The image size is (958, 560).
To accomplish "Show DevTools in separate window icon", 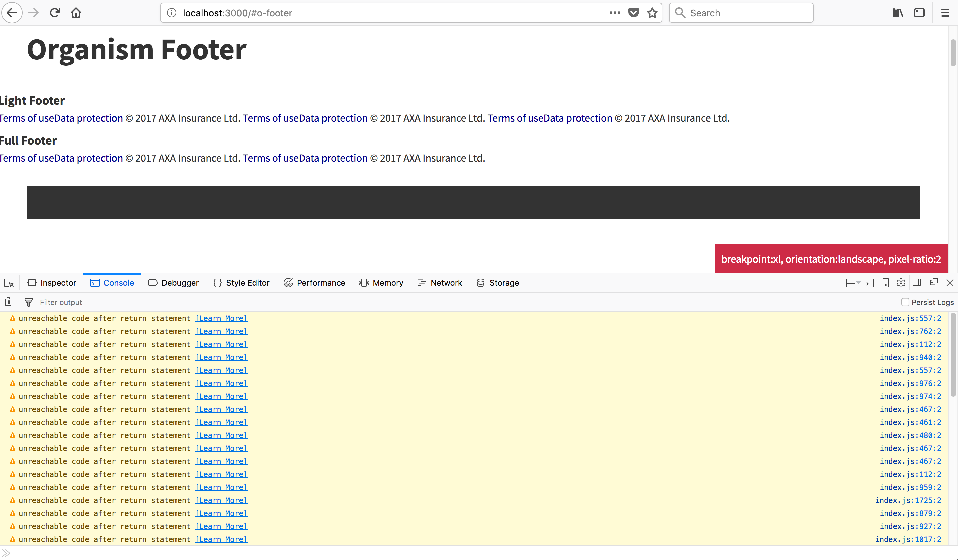I will click(x=934, y=282).
